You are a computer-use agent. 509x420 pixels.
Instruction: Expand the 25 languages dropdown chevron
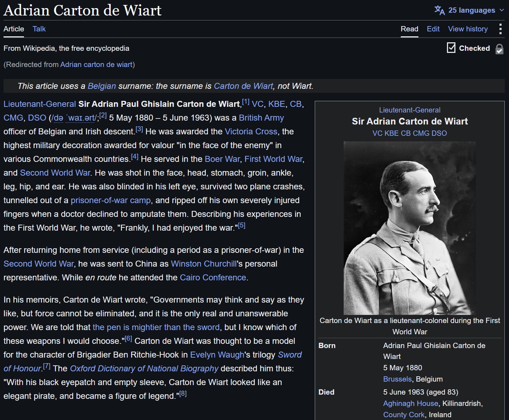[502, 10]
